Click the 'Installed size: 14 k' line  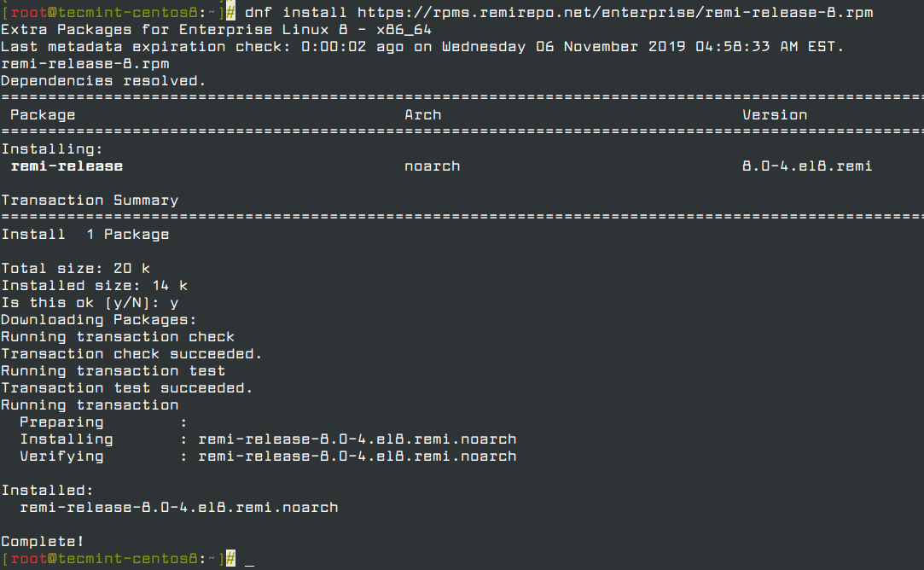coord(94,286)
